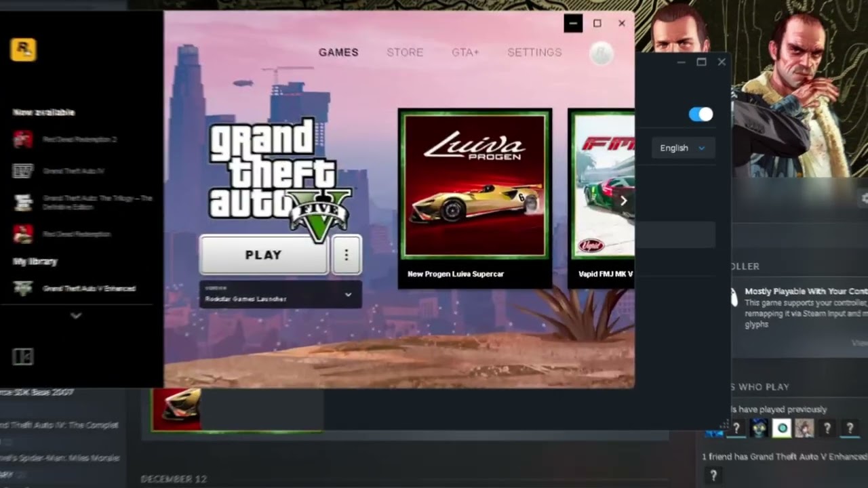Go to the SETTINGS tab

[x=534, y=52]
